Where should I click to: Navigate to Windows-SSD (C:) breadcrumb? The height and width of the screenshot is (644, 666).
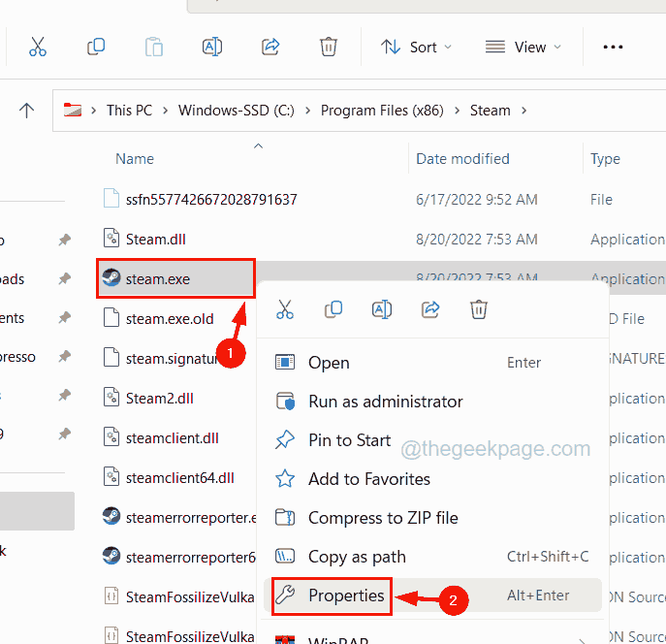click(x=237, y=111)
